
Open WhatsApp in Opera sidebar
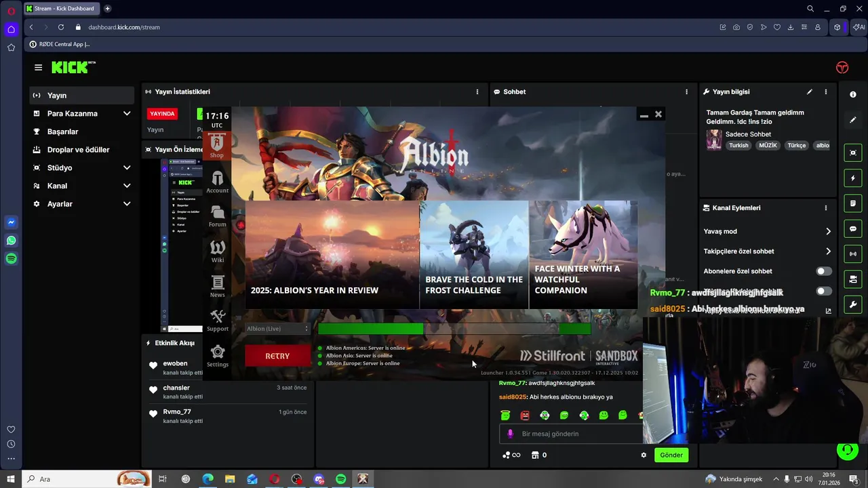(x=11, y=241)
